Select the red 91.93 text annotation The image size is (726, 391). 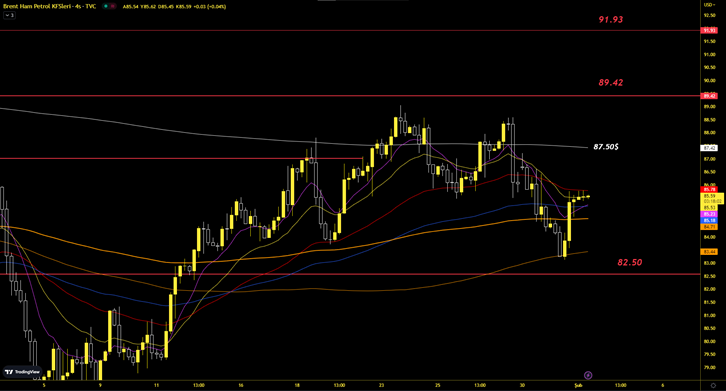(x=611, y=19)
